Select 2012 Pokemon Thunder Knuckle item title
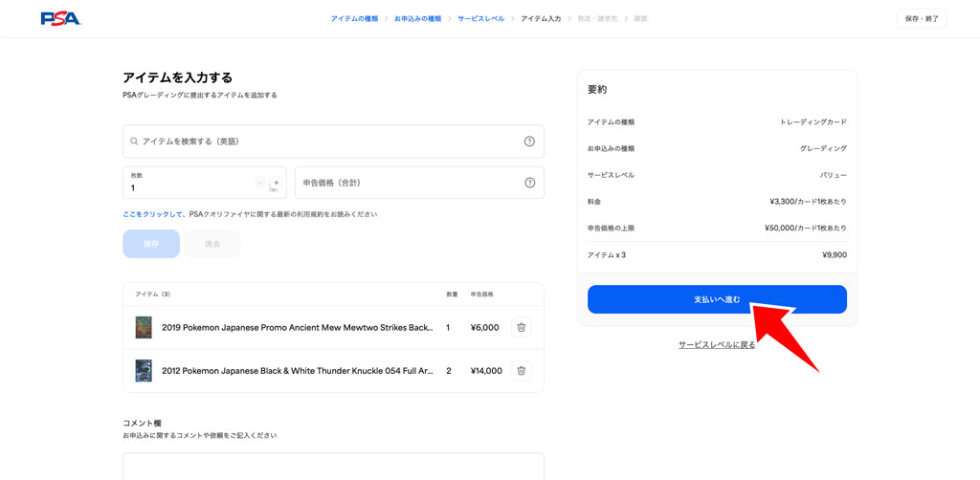The width and height of the screenshot is (980, 480). pos(298,371)
